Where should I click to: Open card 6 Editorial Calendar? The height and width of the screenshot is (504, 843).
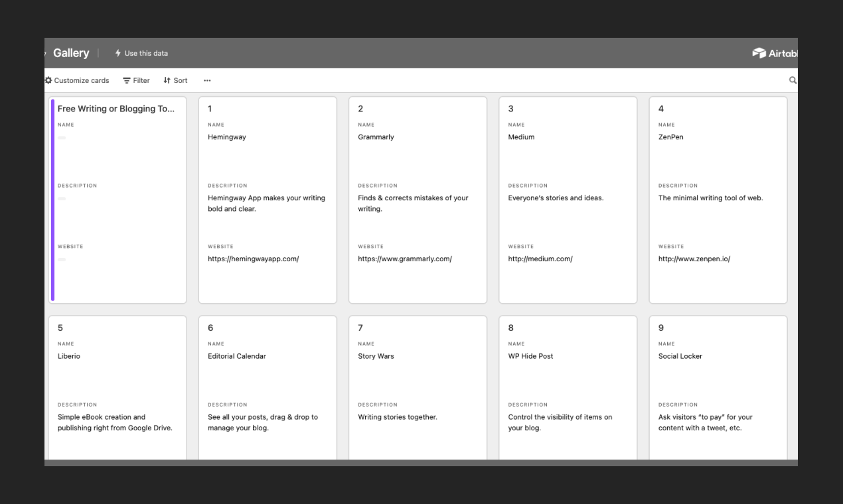[268, 388]
